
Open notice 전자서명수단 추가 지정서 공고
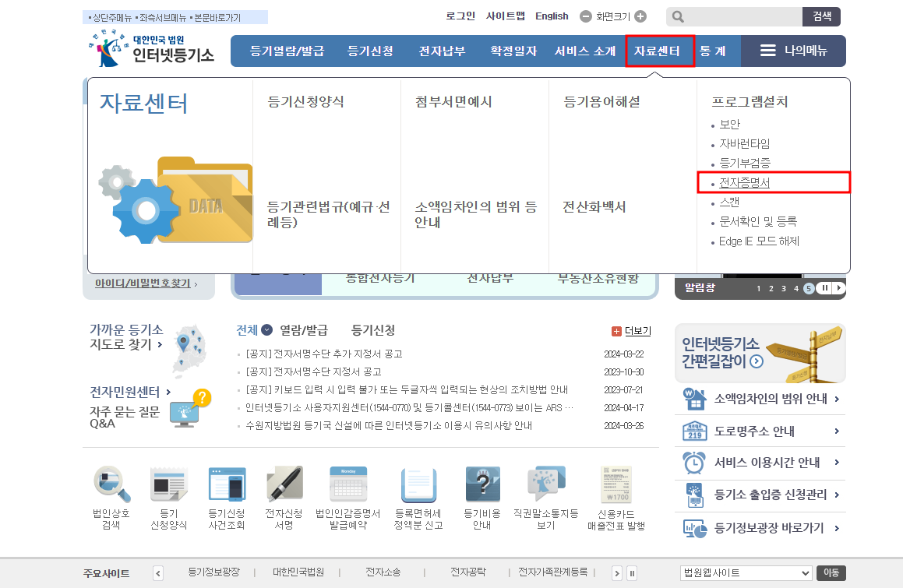[x=323, y=354]
